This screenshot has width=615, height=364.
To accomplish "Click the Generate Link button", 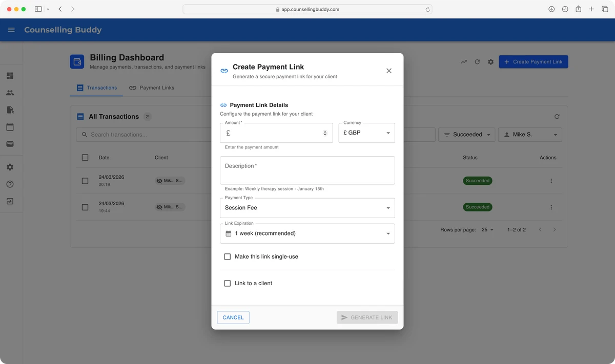I will (x=367, y=317).
